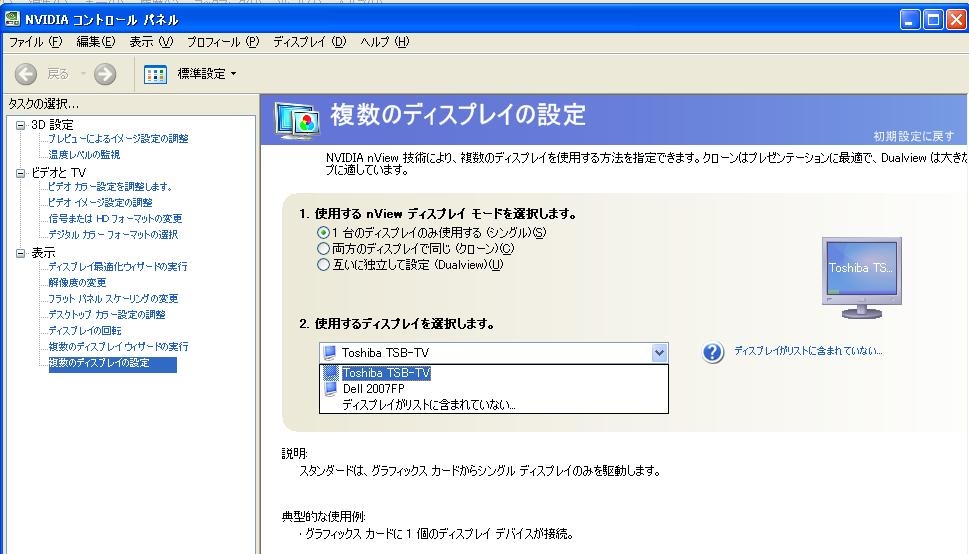This screenshot has height=554, width=969.
Task: Open プレビューによるイメージ設定の調整 task
Action: coord(119,138)
